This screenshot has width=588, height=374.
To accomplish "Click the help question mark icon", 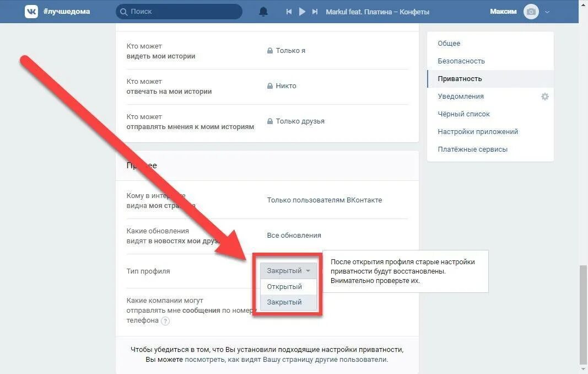I will pyautogui.click(x=165, y=320).
